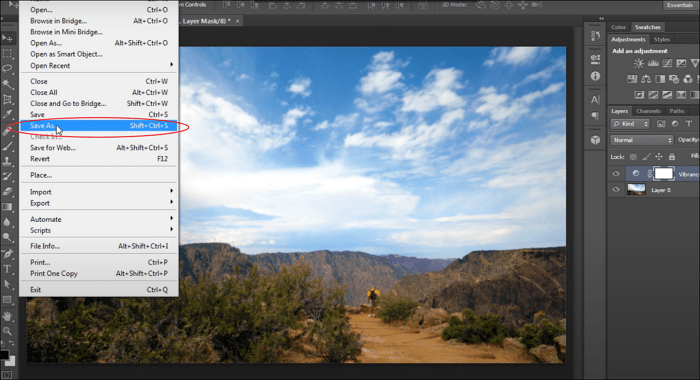Toggle filter for pixel layers
Image resolution: width=700 pixels, height=380 pixels.
pos(661,124)
